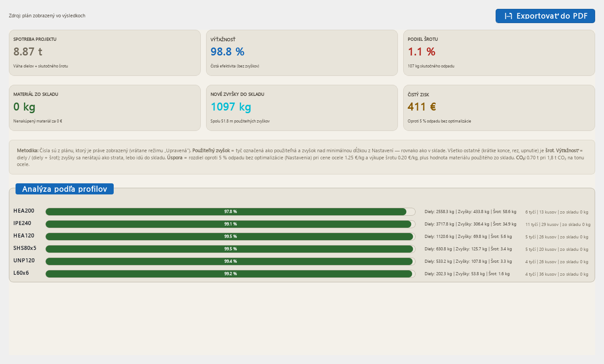Click IPE240 stats Diely: 3717.8 kg

pyautogui.click(x=439, y=224)
